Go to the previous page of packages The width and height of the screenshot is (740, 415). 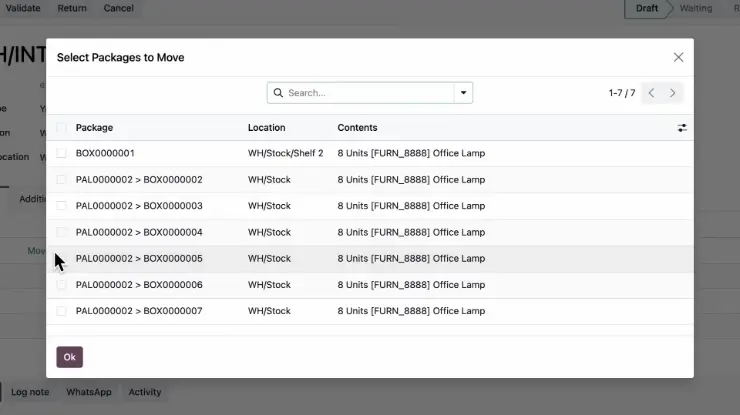point(651,93)
